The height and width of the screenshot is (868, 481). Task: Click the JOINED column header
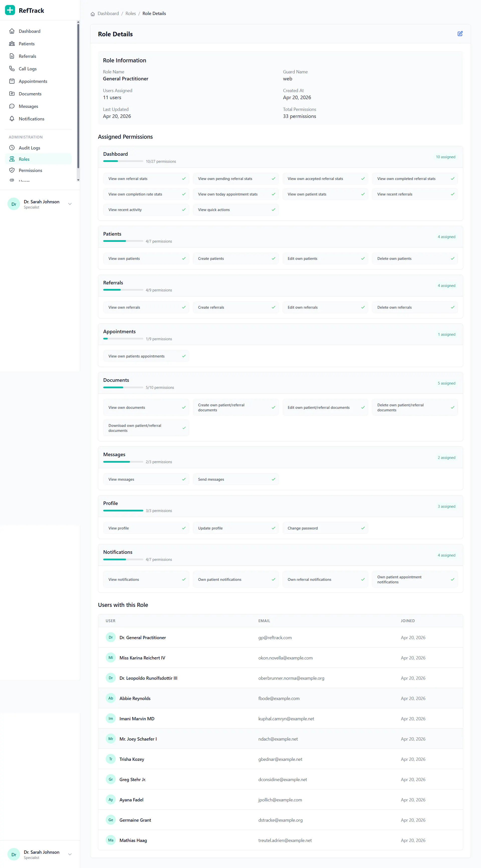(408, 621)
